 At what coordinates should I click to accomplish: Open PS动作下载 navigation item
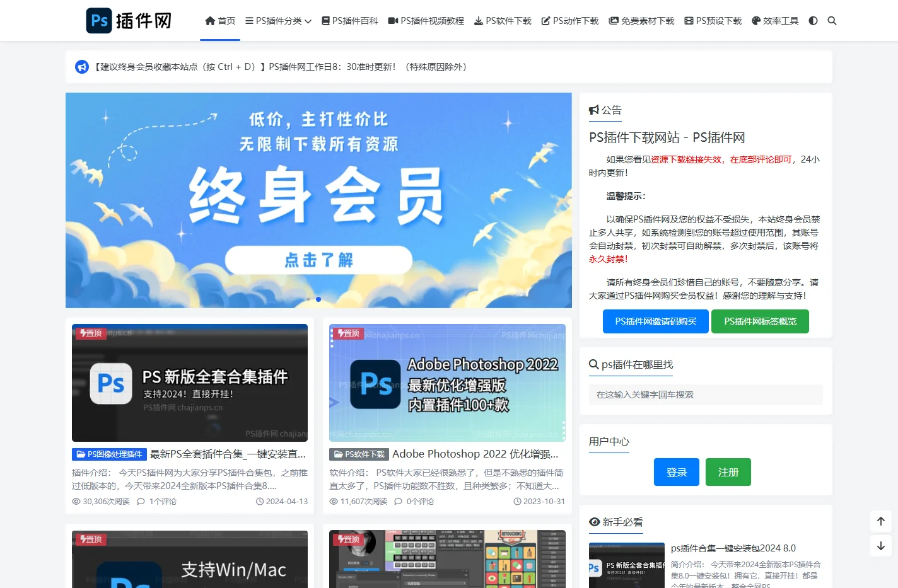coord(570,21)
